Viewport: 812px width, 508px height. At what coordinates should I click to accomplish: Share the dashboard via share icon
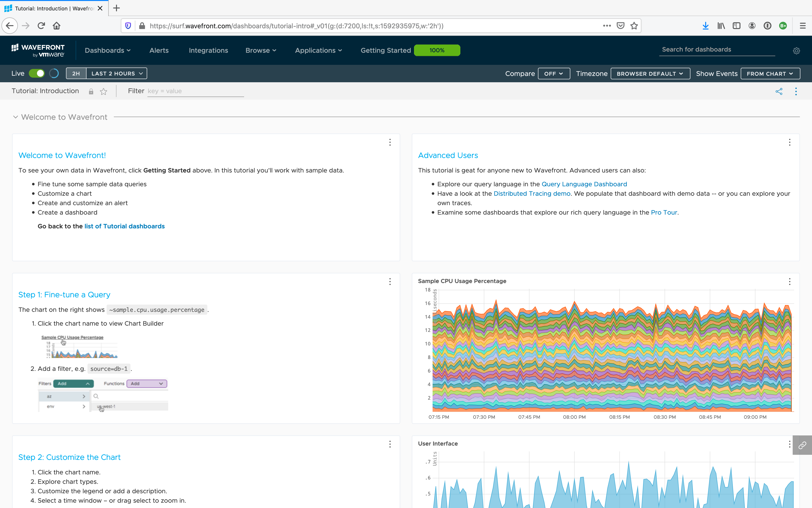[x=779, y=91]
